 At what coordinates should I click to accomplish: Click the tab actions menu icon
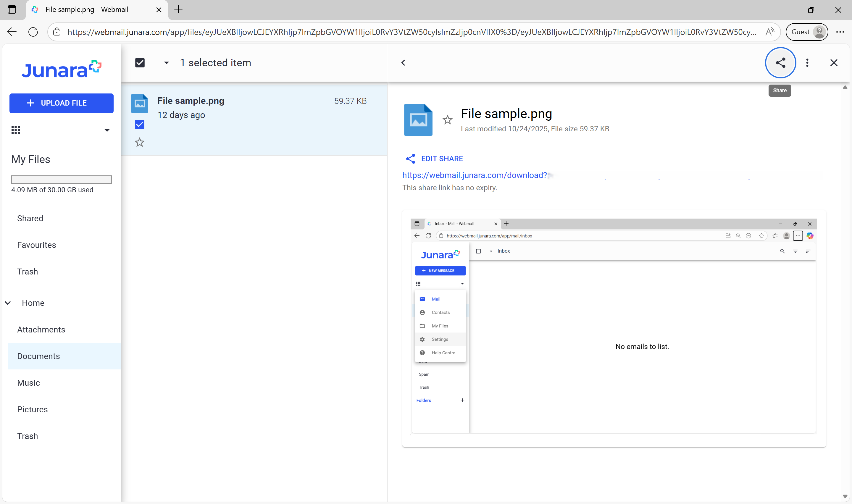coord(12,9)
